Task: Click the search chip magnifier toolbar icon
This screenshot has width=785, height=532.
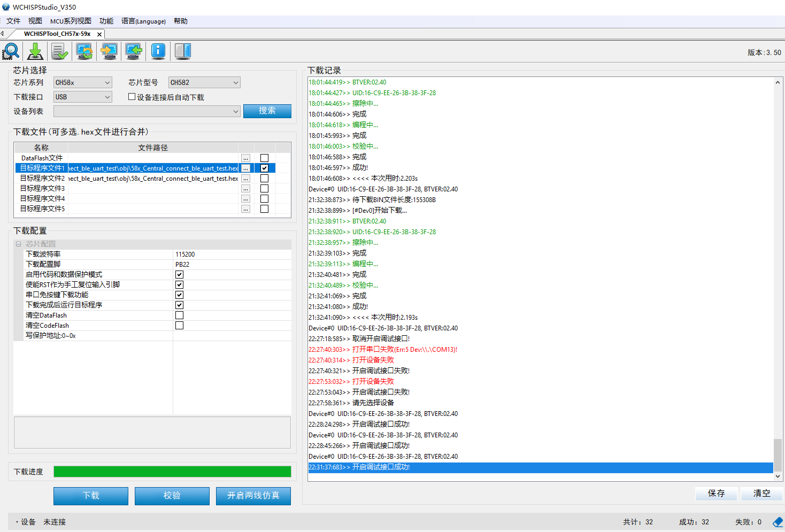Action: coord(11,51)
